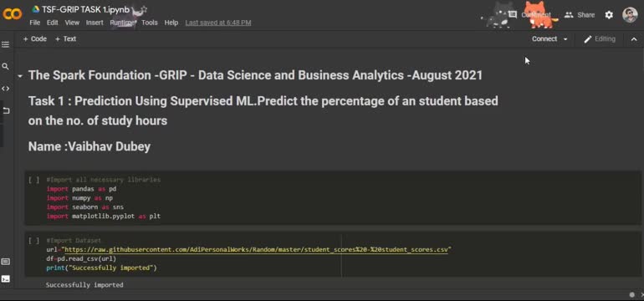Star the TSF-GRIP TASK 1 notebook
Viewport: 644px width, 301px height.
pyautogui.click(x=143, y=9)
